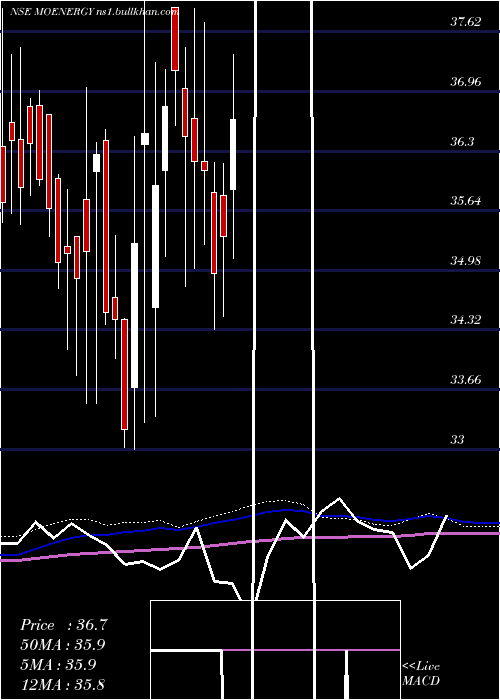Click the 33.66 price axis label

click(x=466, y=380)
